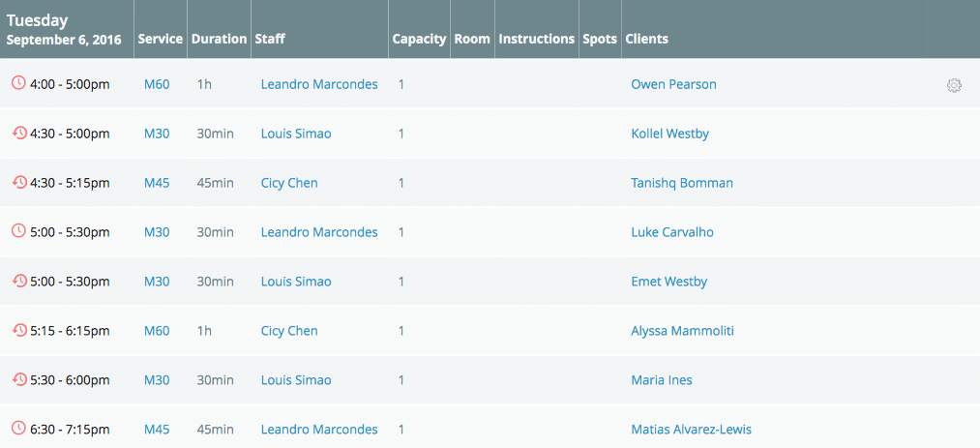980x448 pixels.
Task: Click the clock icon next to 5:00 - 5:30pm Leandro
Action: point(19,231)
